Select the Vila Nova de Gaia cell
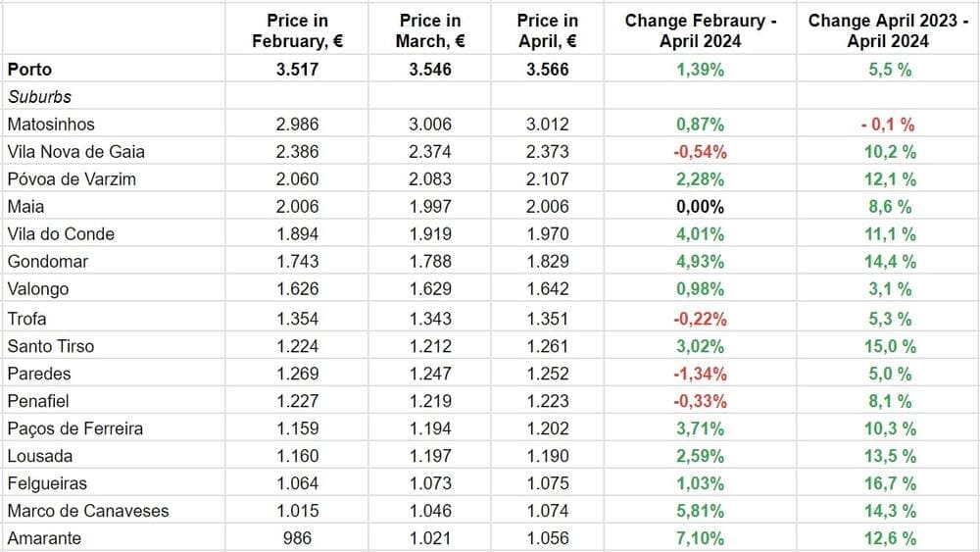 pos(68,152)
